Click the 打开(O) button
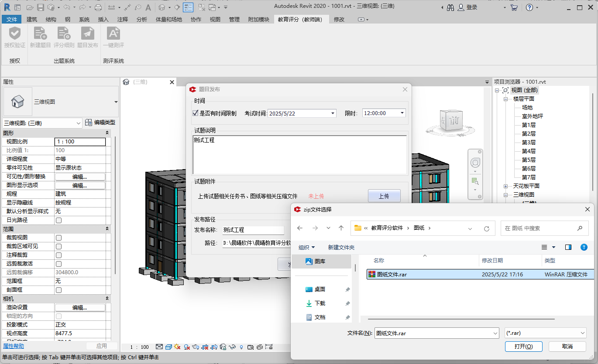 point(523,346)
